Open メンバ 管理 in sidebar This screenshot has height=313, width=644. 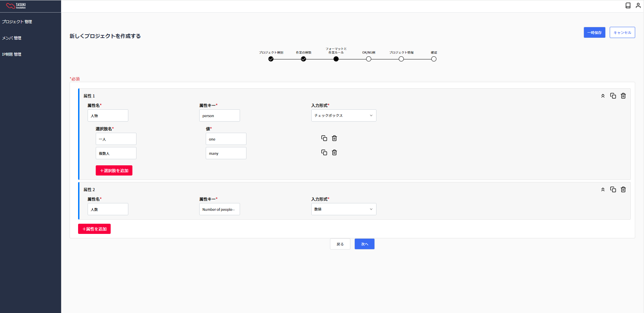pos(12,38)
